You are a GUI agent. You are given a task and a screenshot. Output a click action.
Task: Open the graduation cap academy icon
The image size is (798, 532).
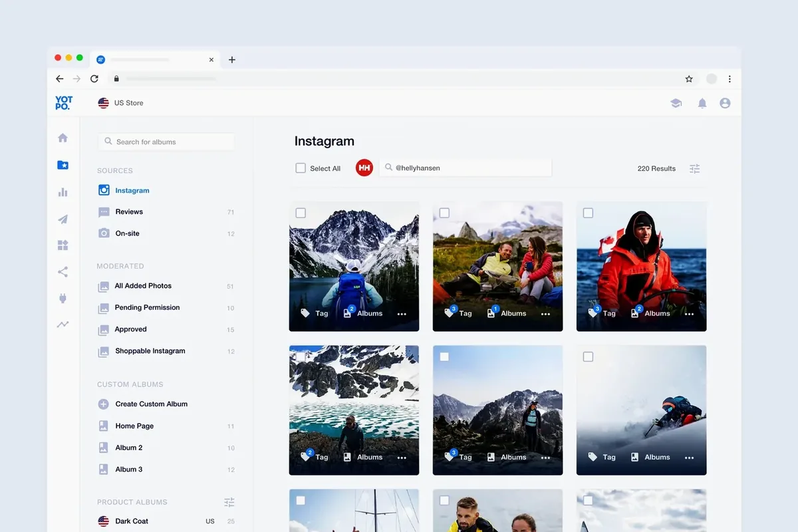(x=676, y=103)
